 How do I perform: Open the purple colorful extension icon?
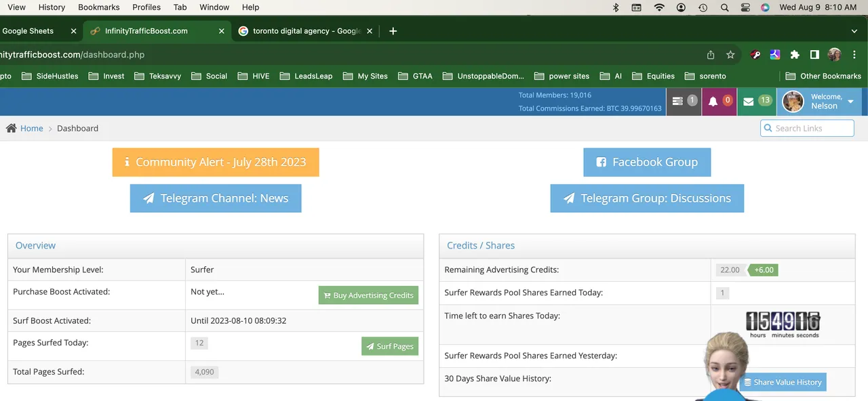pyautogui.click(x=775, y=55)
